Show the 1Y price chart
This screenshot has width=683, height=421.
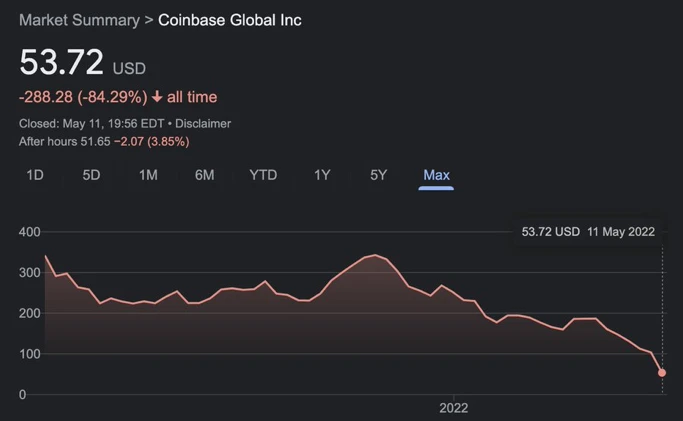click(322, 175)
